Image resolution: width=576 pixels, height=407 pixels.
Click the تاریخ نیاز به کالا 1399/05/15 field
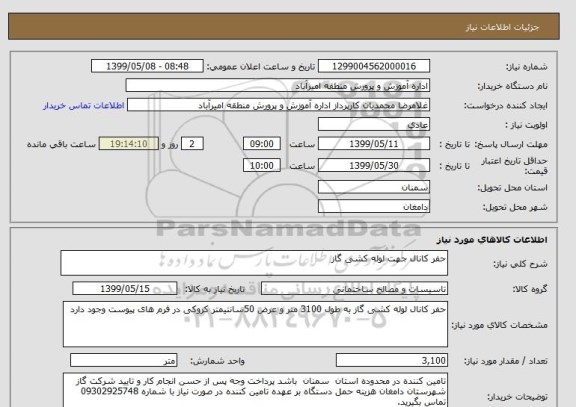pyautogui.click(x=125, y=289)
